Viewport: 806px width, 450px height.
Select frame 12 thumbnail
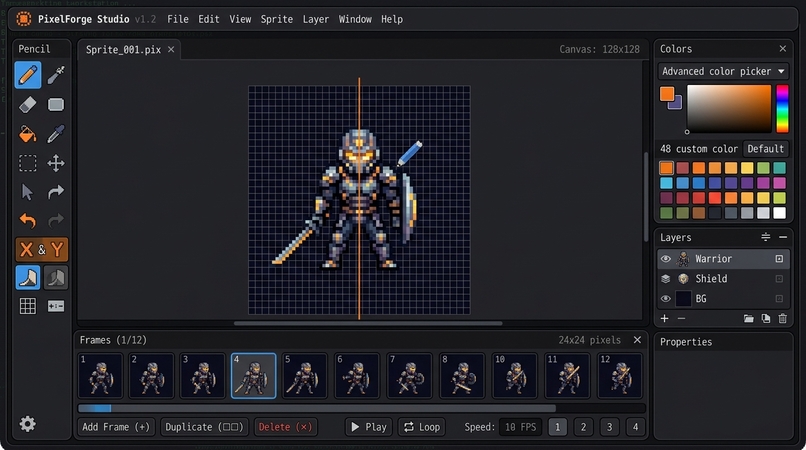point(620,375)
